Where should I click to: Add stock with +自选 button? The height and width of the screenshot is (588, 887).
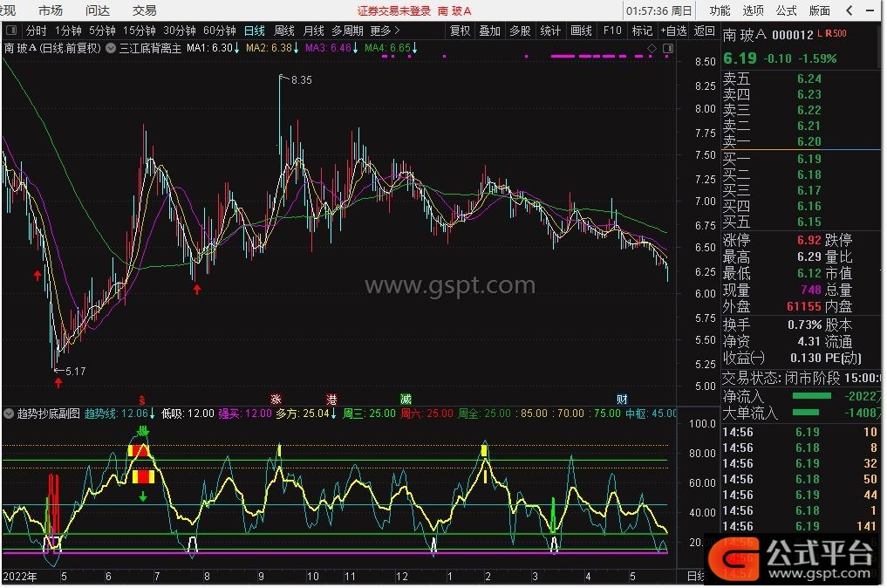click(x=673, y=31)
